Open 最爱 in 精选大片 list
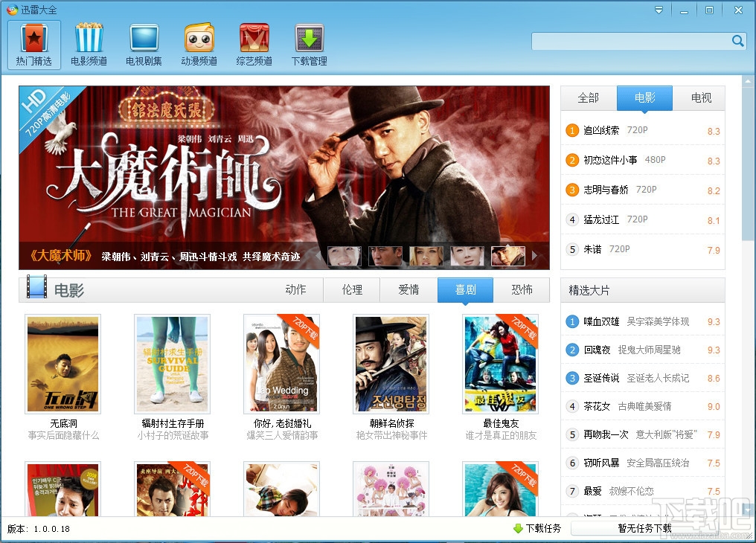 coord(643,491)
